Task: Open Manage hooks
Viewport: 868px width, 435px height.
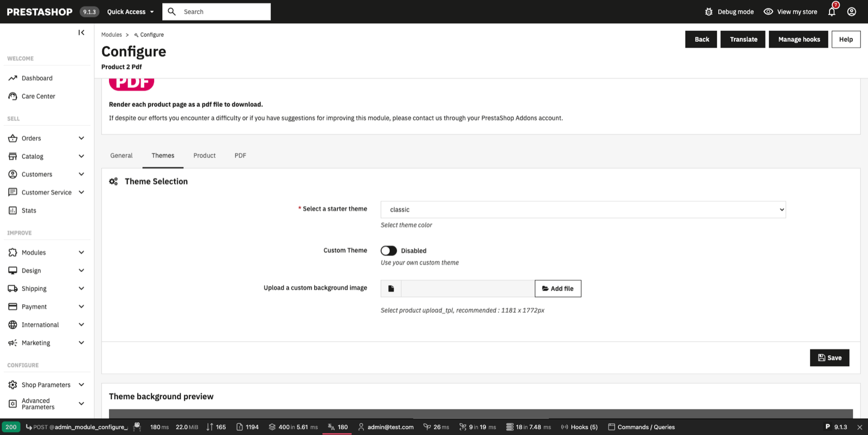Action: (x=799, y=39)
